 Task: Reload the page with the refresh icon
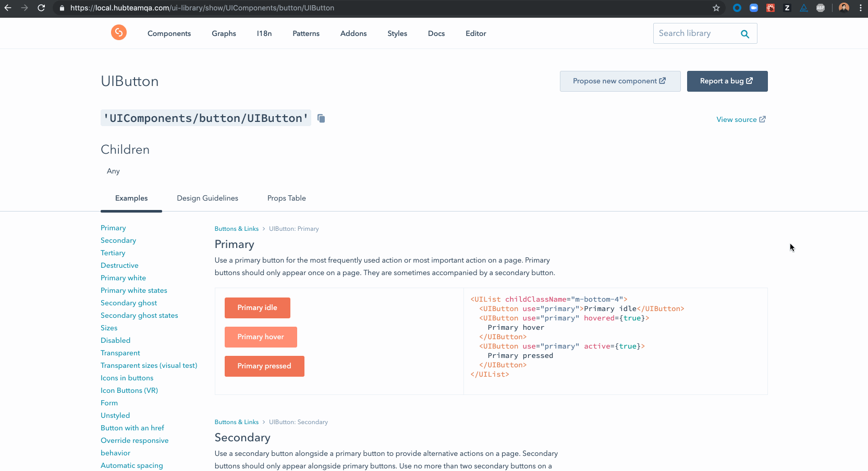pos(41,8)
